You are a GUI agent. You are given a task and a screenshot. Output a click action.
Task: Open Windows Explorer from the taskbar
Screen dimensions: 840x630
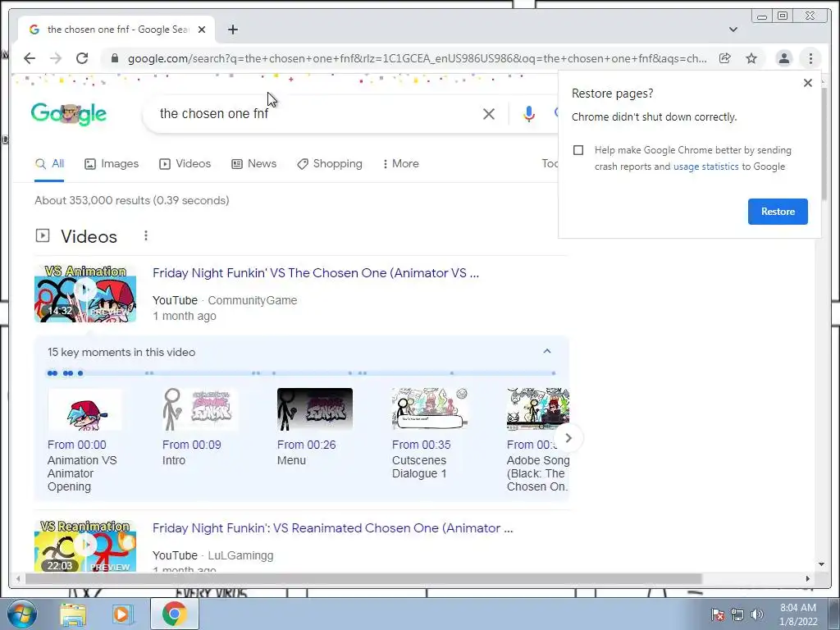coord(73,614)
